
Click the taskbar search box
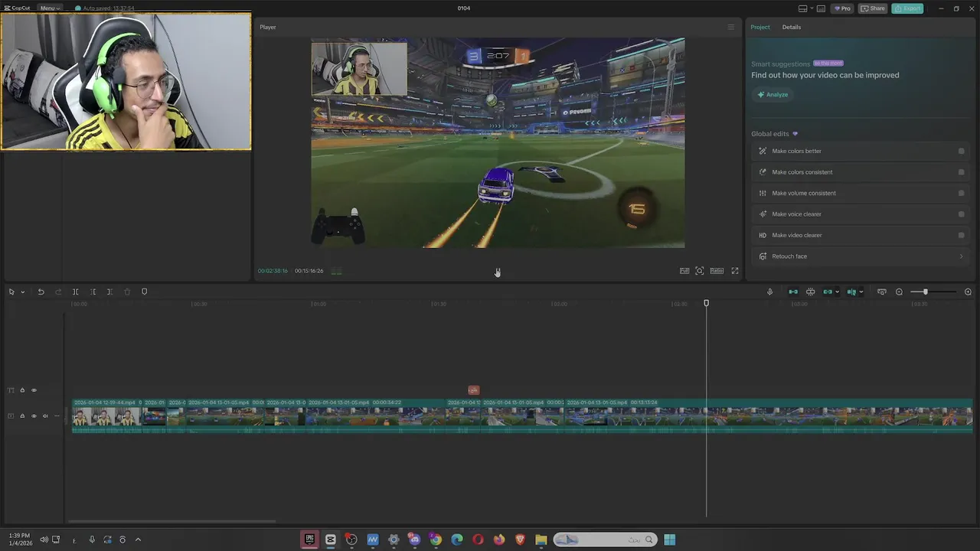605,540
